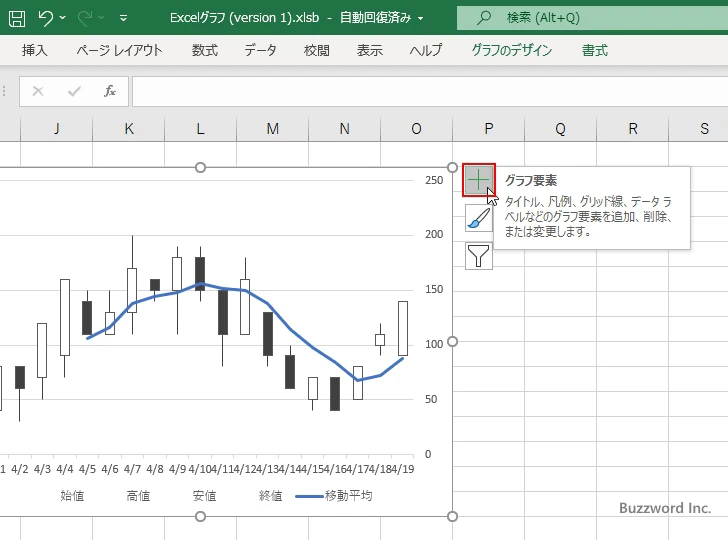Click the chart styles paintbrush button
This screenshot has width=728, height=540.
[x=479, y=218]
